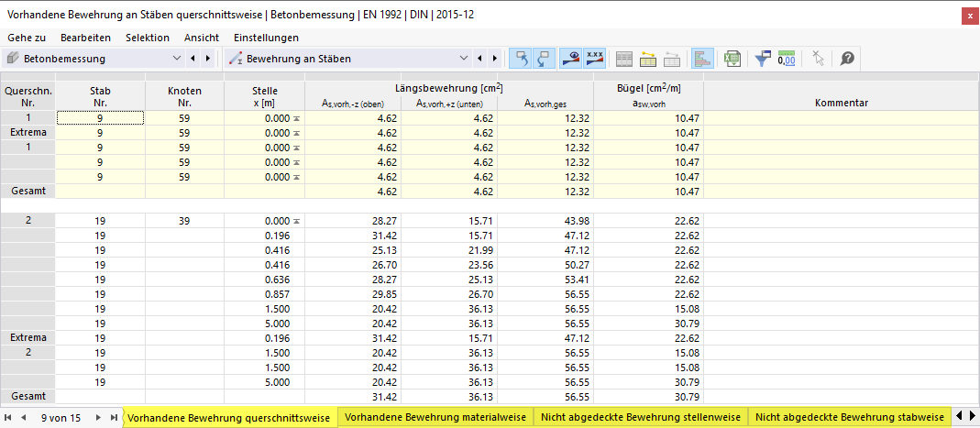The height and width of the screenshot is (428, 980).
Task: Click the 26.70 bottom reinforcement value at 0.857
Action: 449,293
